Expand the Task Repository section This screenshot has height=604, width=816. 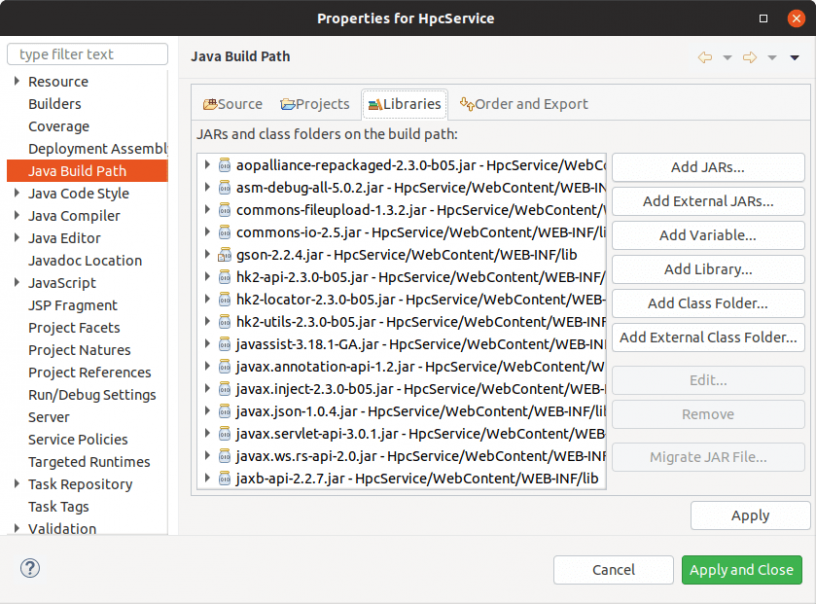click(x=17, y=484)
